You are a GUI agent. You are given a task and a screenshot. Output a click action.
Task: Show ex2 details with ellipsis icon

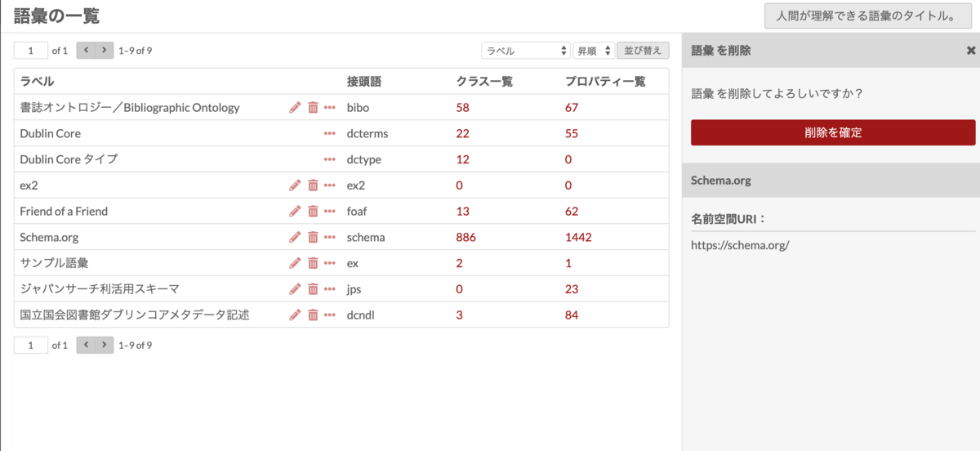tap(330, 185)
